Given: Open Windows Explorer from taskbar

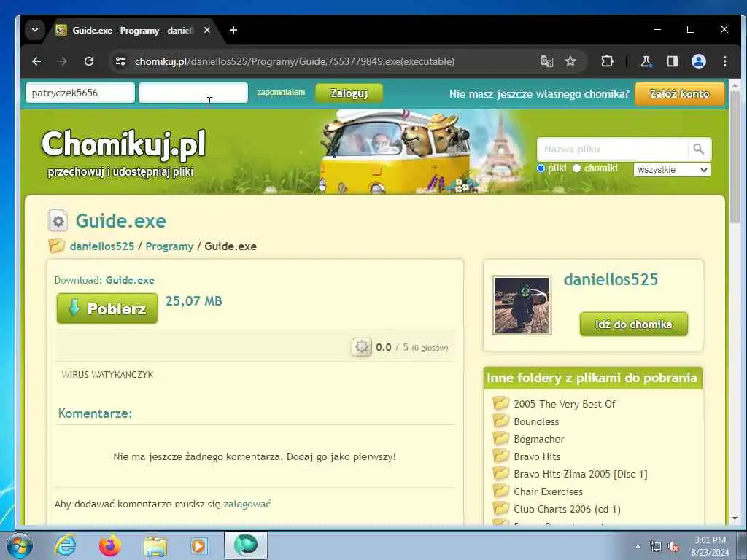Looking at the screenshot, I should [155, 545].
